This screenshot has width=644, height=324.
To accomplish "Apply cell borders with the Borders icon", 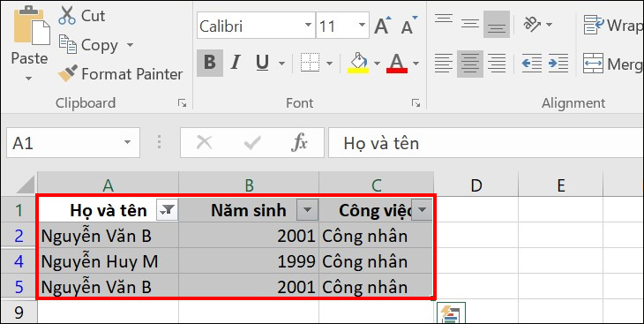I will 310,63.
